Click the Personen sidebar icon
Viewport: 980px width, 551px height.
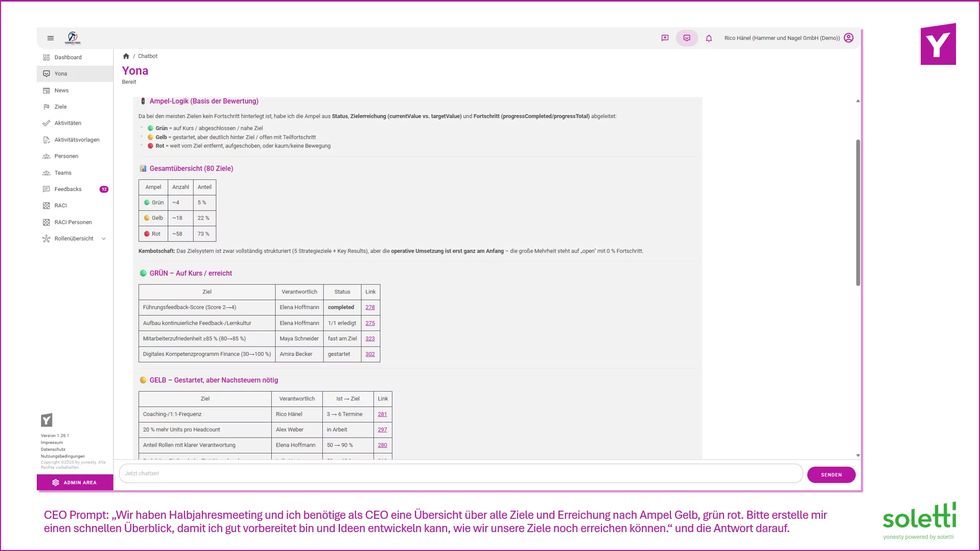click(x=46, y=156)
